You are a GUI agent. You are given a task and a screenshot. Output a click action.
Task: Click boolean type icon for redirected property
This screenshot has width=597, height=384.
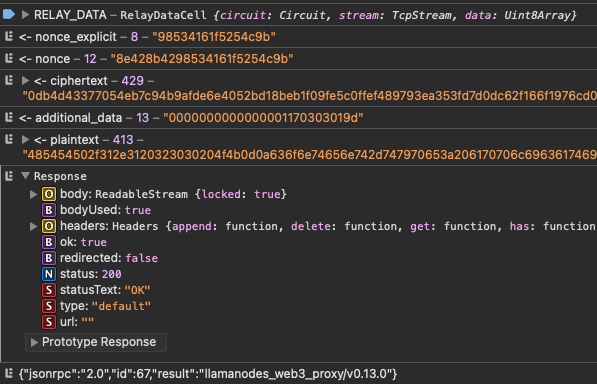[x=49, y=258]
